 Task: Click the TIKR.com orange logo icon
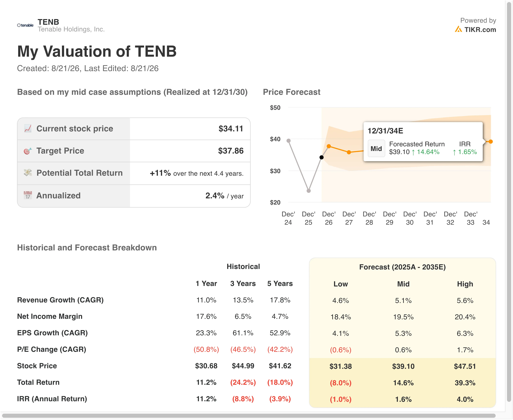tap(458, 29)
